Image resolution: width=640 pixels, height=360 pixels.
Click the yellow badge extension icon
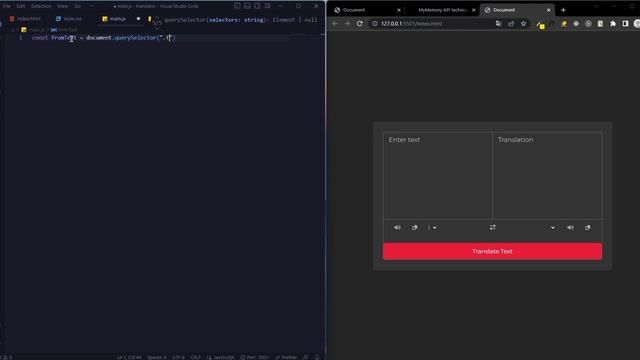point(540,24)
